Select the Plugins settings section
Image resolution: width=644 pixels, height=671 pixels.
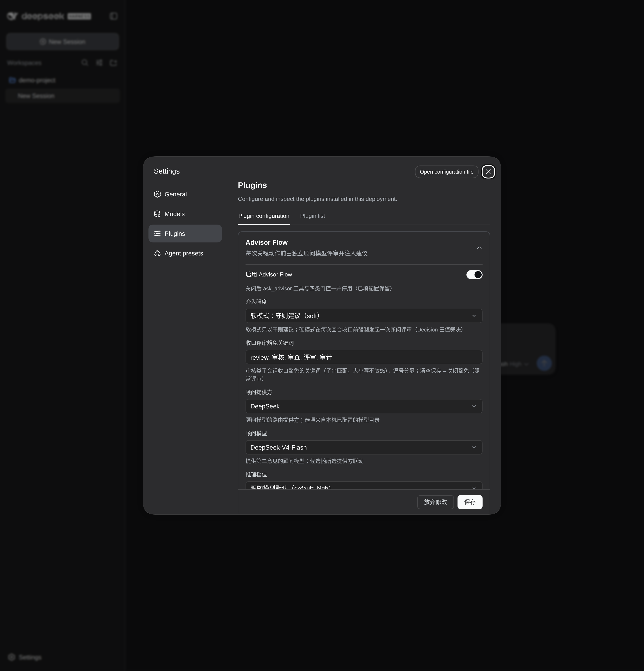185,234
